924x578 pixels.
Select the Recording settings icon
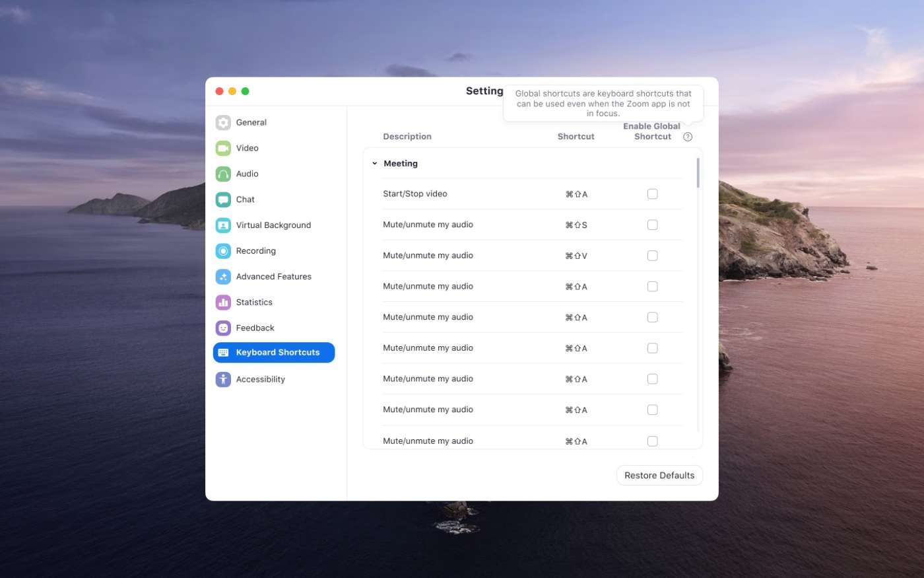(x=223, y=251)
